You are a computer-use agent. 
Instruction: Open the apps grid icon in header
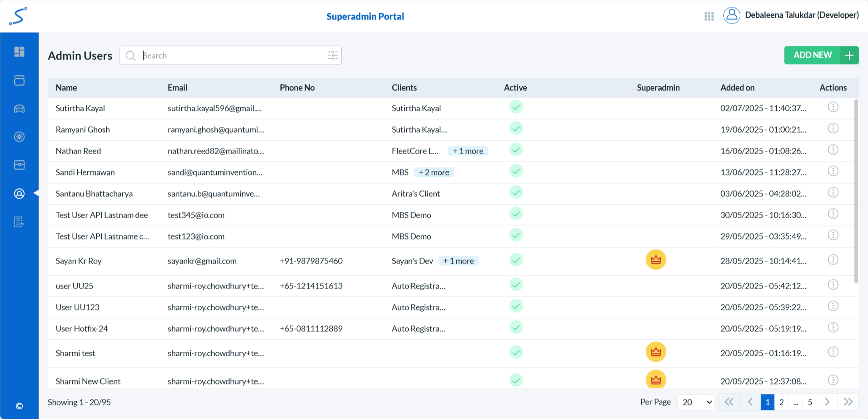709,16
